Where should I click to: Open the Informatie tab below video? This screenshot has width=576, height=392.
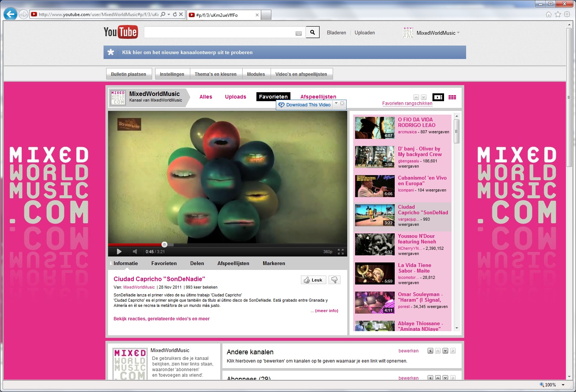point(126,263)
